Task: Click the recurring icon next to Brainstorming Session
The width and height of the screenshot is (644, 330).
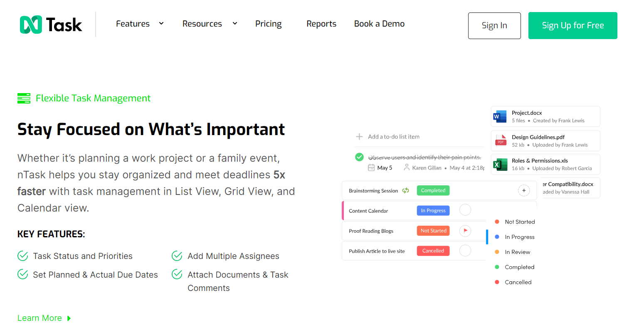Action: pyautogui.click(x=405, y=191)
